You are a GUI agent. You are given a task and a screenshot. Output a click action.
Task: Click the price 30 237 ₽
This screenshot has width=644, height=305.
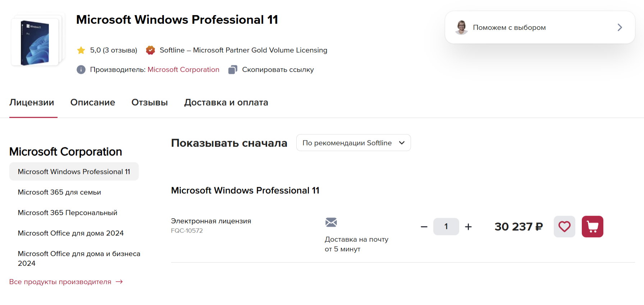519,226
